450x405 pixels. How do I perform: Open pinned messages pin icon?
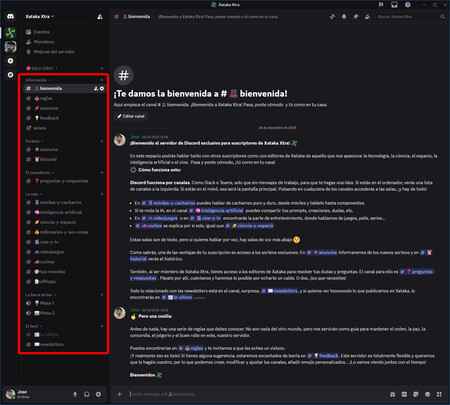pos(356,16)
